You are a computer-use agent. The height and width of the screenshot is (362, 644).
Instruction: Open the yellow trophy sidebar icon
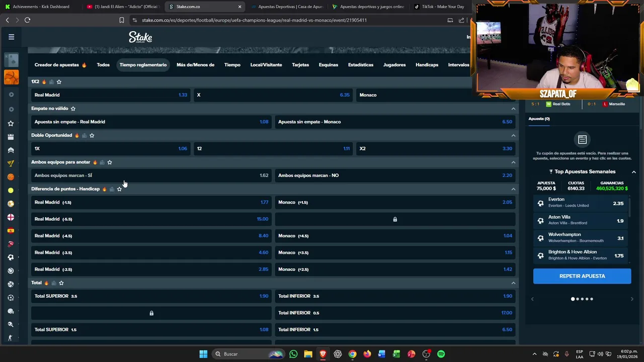[11, 163]
